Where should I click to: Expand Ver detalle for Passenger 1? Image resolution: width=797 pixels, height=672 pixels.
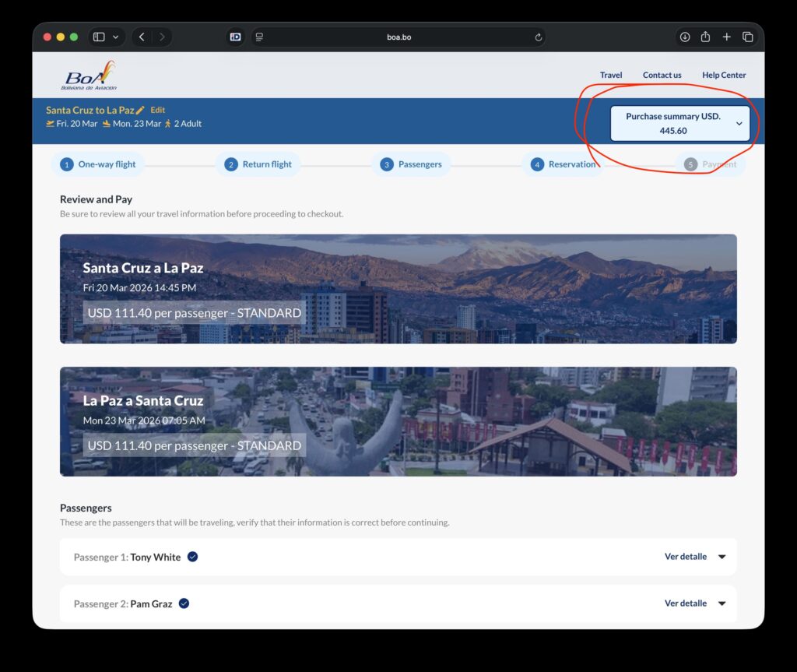694,557
